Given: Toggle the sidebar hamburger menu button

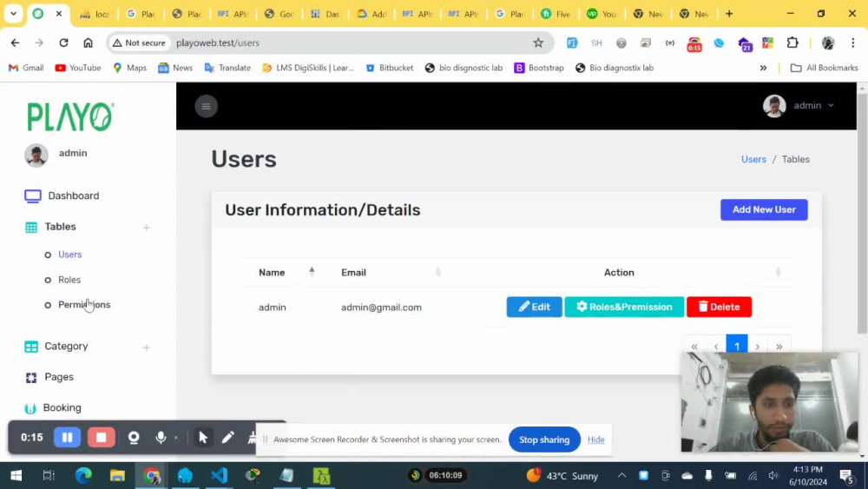Looking at the screenshot, I should pos(206,106).
